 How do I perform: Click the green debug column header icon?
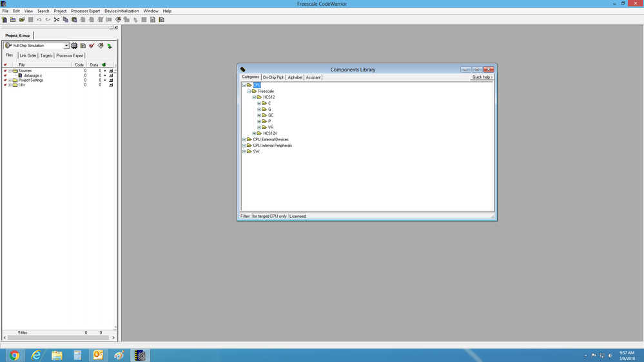(104, 65)
